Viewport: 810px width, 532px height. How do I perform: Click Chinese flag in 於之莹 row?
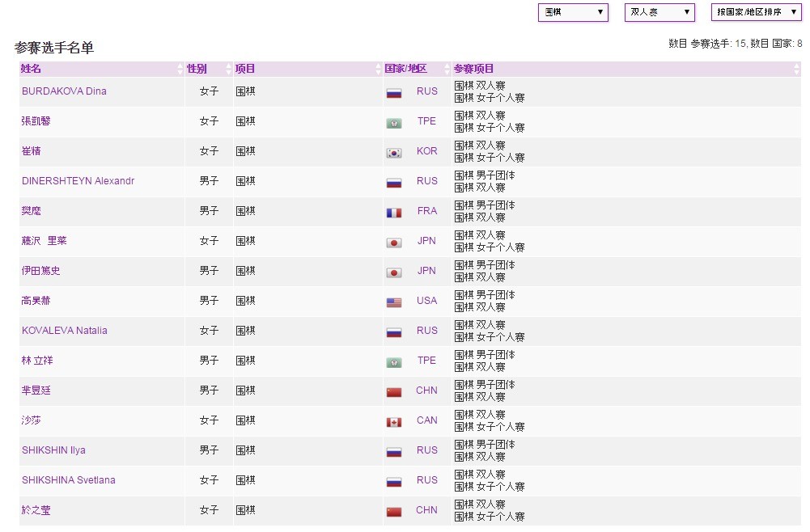click(x=394, y=513)
